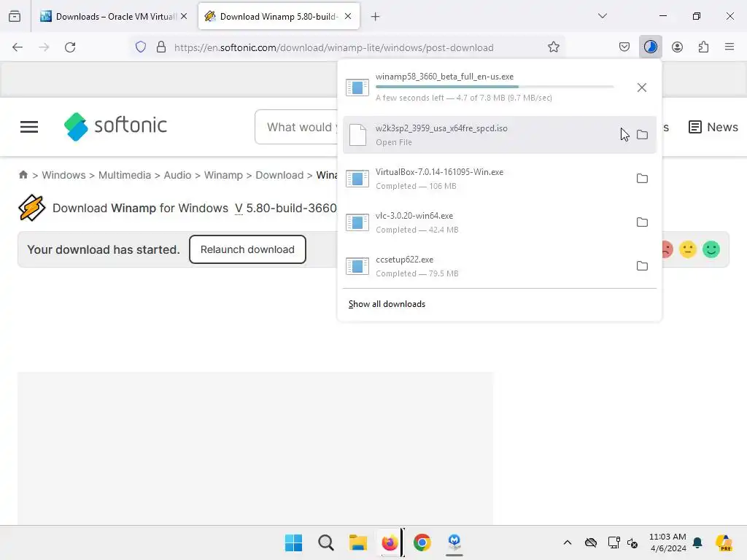Image resolution: width=747 pixels, height=560 pixels.
Task: Click Firefox taskbar icon
Action: (390, 542)
